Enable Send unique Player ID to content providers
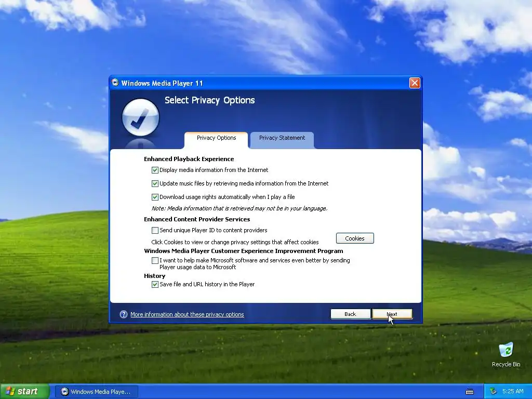This screenshot has height=399, width=532. click(x=155, y=230)
